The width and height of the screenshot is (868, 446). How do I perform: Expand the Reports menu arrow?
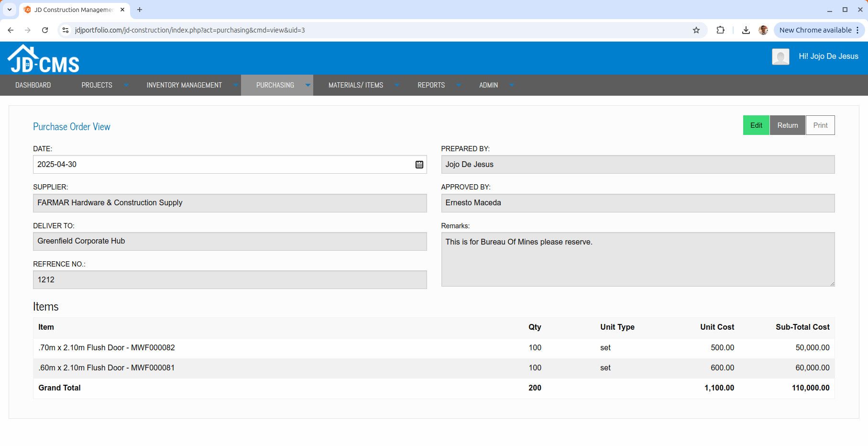click(458, 85)
